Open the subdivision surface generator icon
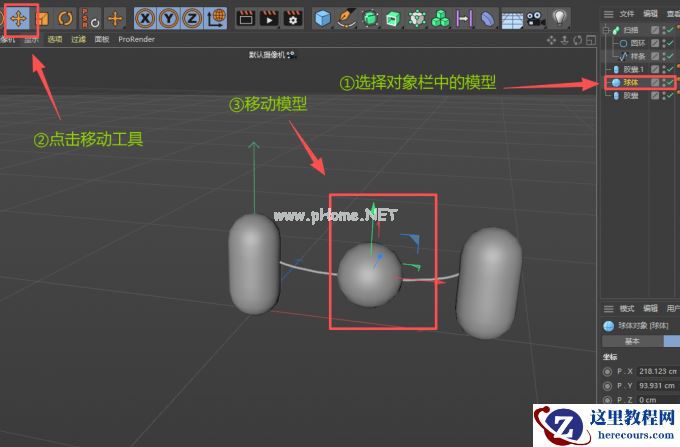The height and width of the screenshot is (447, 680). 370,19
